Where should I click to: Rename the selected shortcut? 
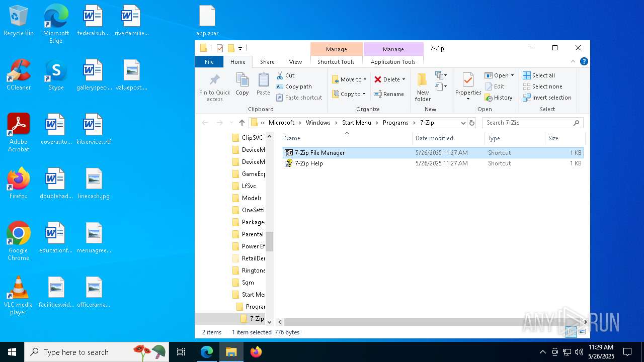(389, 94)
